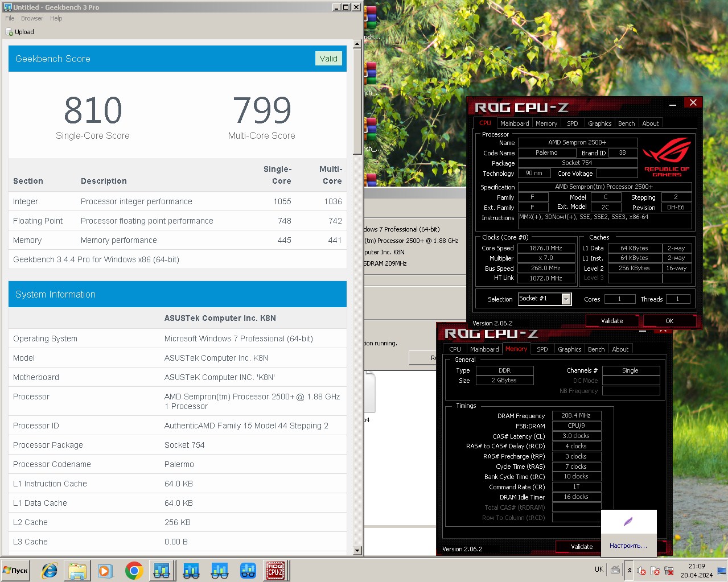The image size is (728, 582).
Task: Launch Internet Explorer from the taskbar
Action: [50, 570]
